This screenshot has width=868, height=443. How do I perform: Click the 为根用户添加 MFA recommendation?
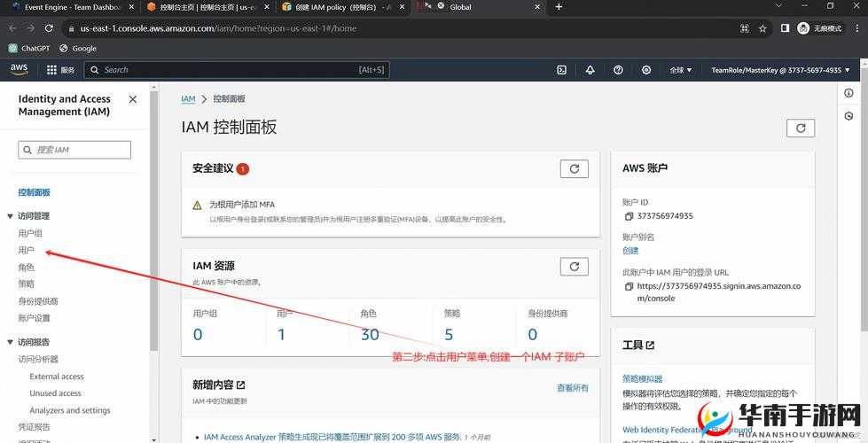(242, 205)
